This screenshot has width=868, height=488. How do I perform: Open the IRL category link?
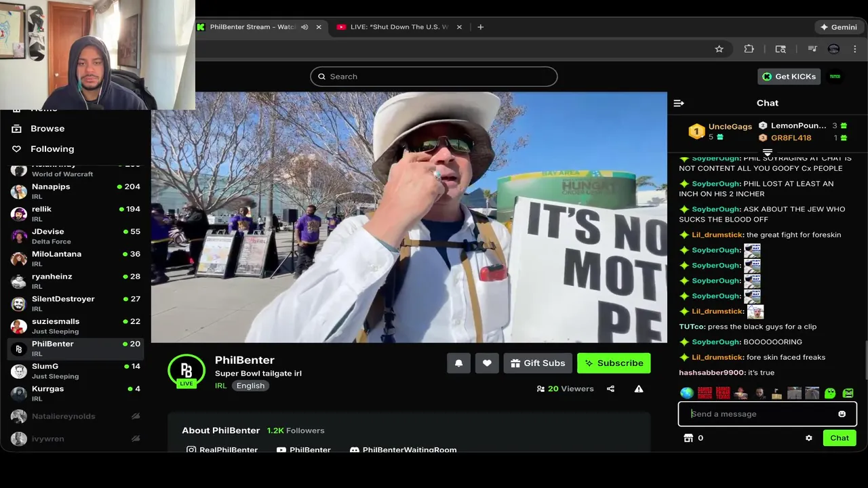point(220,386)
